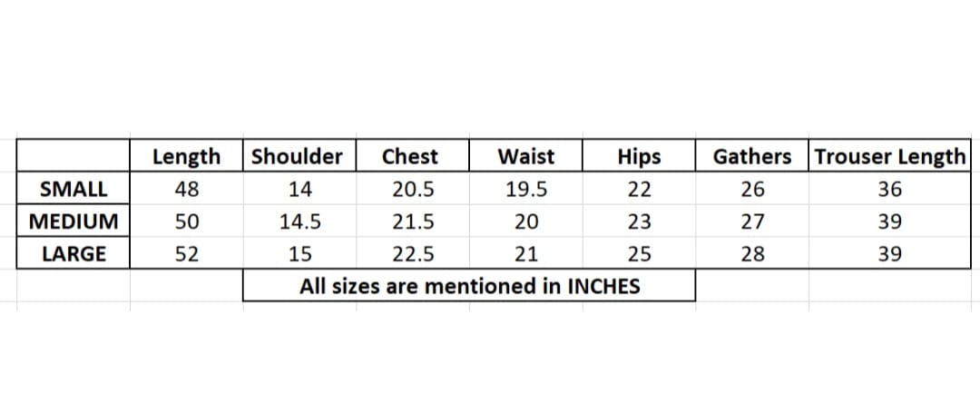Select the SMALL row label cell
Image resolution: width=980 pixels, height=395 pixels.
tap(73, 188)
